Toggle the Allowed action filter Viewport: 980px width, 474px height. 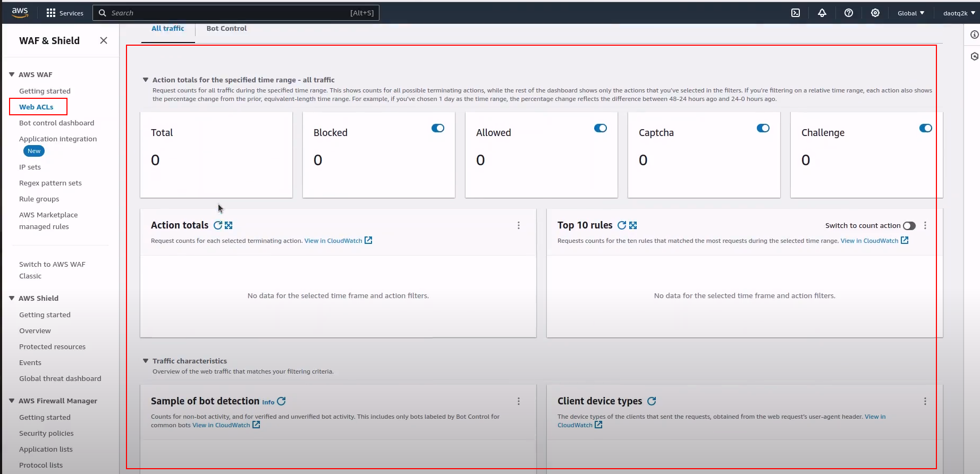click(601, 128)
